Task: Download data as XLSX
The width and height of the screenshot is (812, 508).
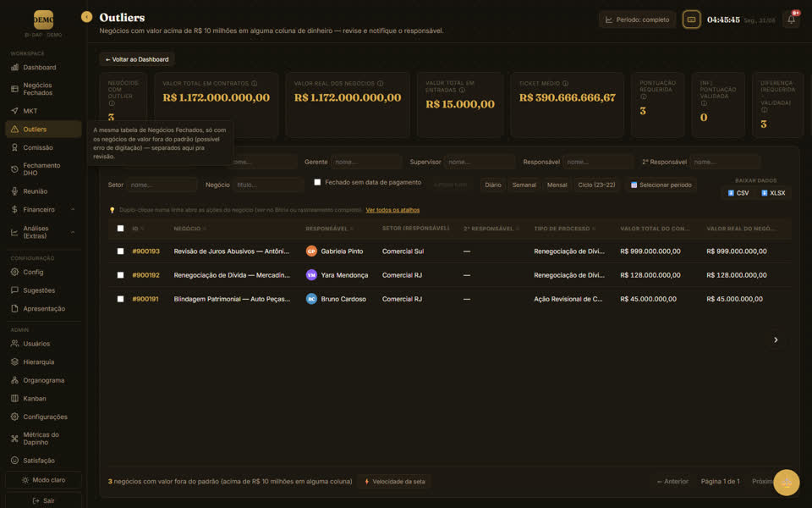Action: pos(773,193)
